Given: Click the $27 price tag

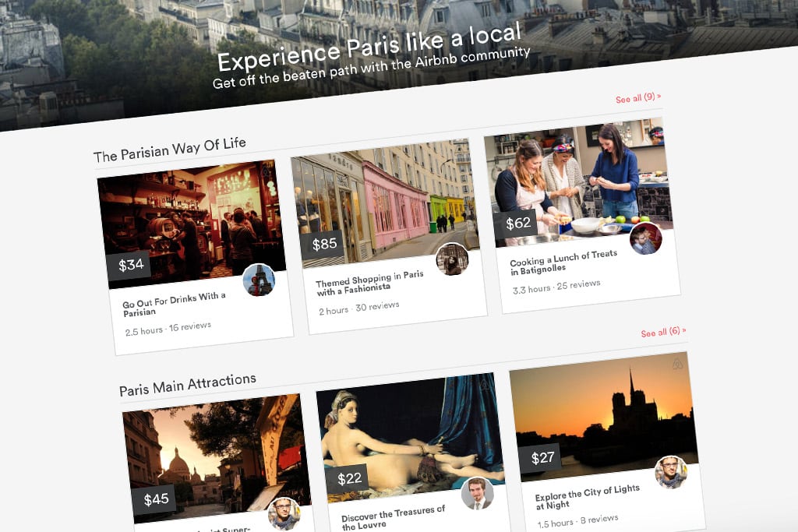Looking at the screenshot, I should pos(542,458).
